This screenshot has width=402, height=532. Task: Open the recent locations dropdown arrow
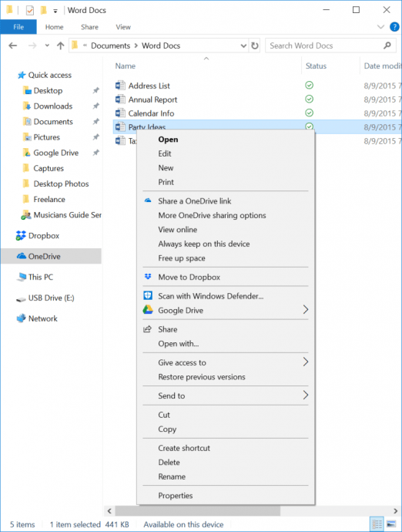47,45
